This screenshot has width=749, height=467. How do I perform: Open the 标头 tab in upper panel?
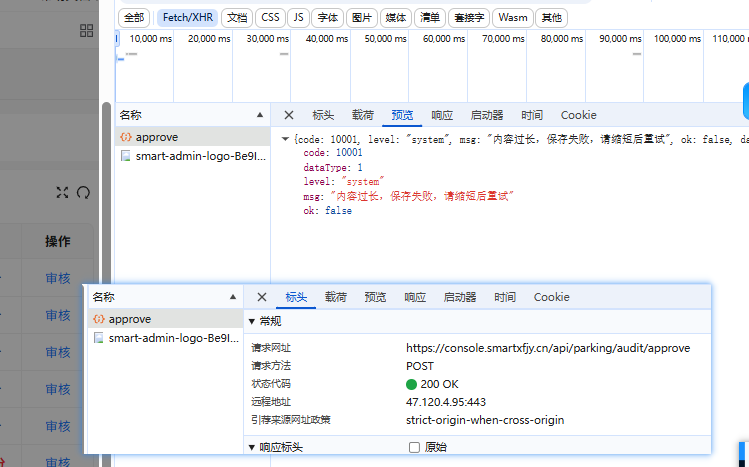(x=323, y=115)
